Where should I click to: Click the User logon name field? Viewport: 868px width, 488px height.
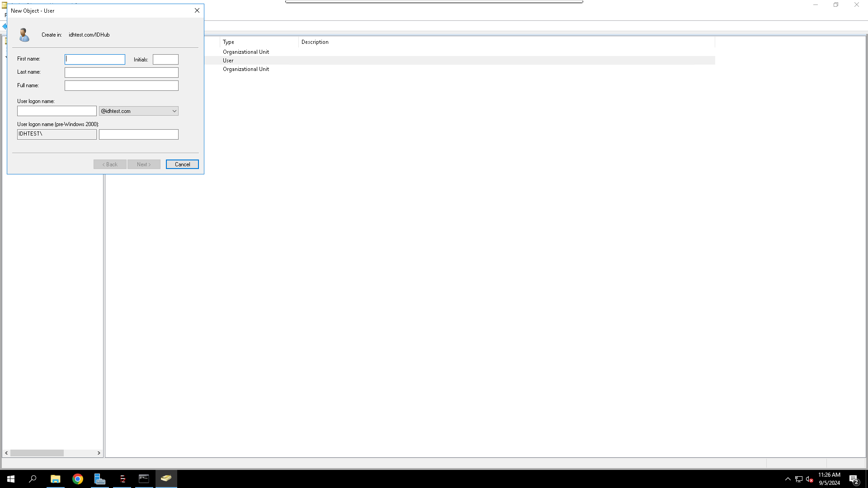tap(57, 111)
